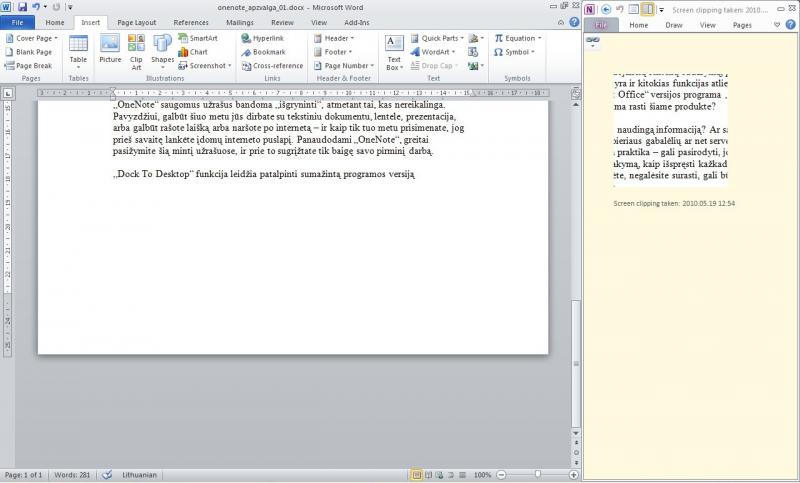Click the Select Browse Object circle button
This screenshot has width=800, height=483.
576,452
